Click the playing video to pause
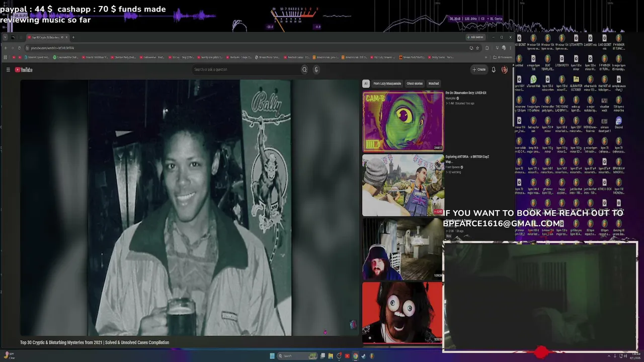 [x=189, y=207]
